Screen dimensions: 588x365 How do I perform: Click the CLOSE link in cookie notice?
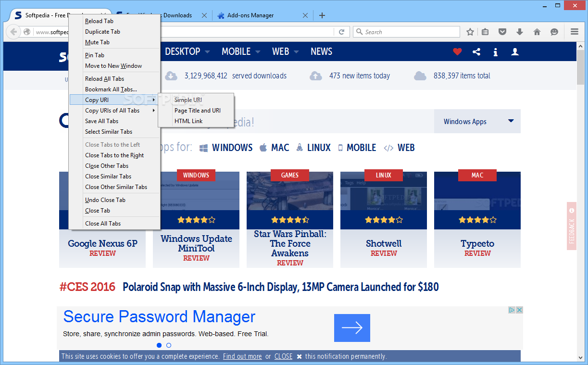click(x=284, y=356)
